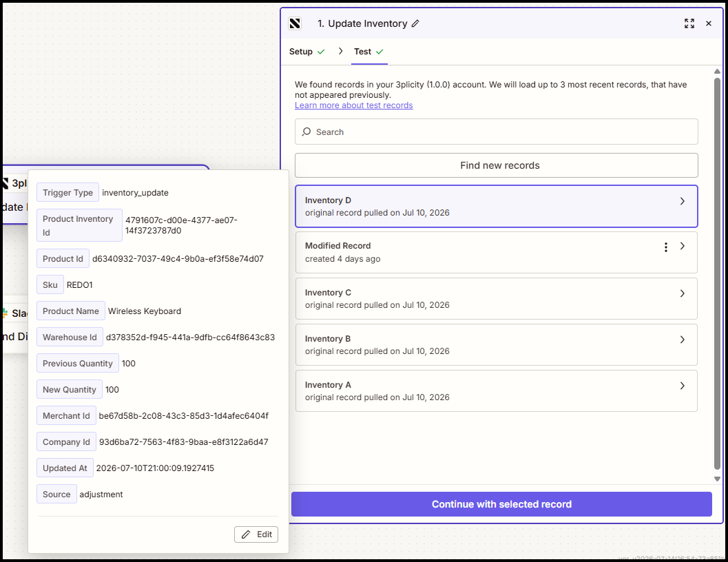Expand the panel to full screen

(x=689, y=23)
